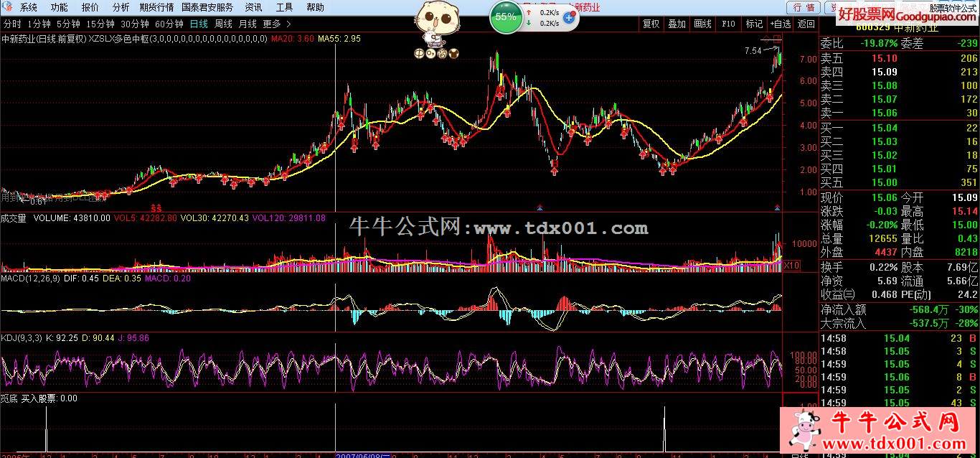Select the 日线 daily chart tab
980x458 pixels.
[199, 24]
